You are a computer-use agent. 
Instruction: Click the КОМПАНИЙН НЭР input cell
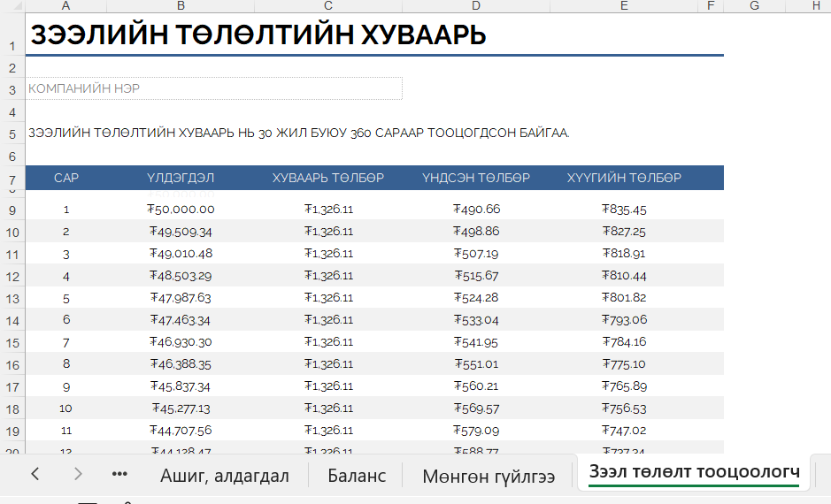coord(214,88)
